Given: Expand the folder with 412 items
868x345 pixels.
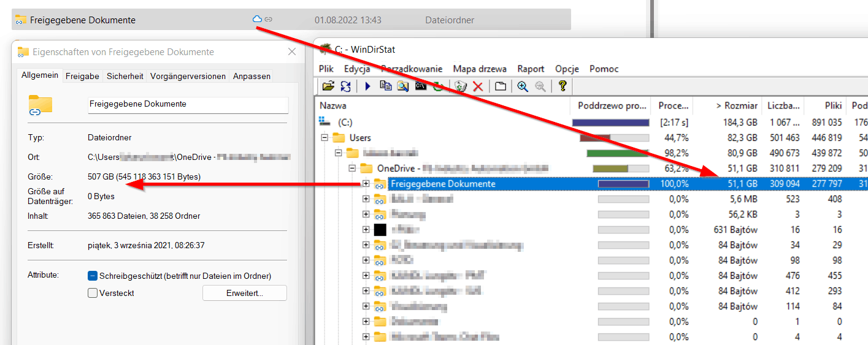Looking at the screenshot, I should click(366, 290).
